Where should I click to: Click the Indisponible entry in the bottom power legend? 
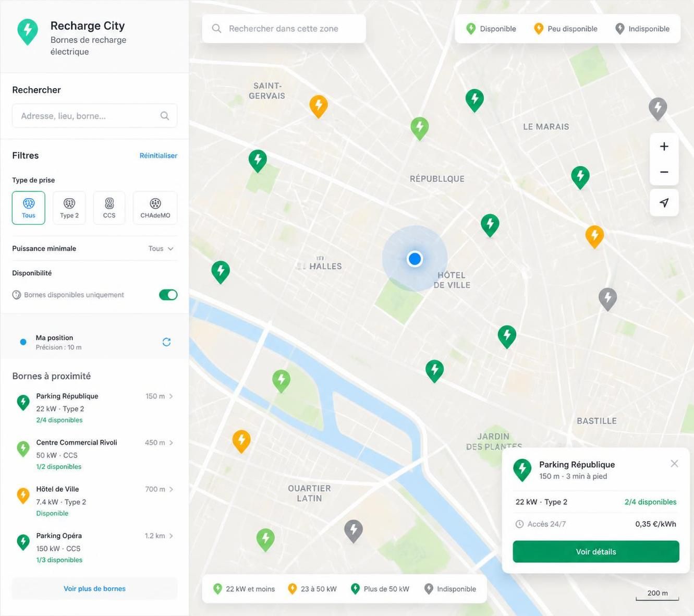(x=450, y=589)
